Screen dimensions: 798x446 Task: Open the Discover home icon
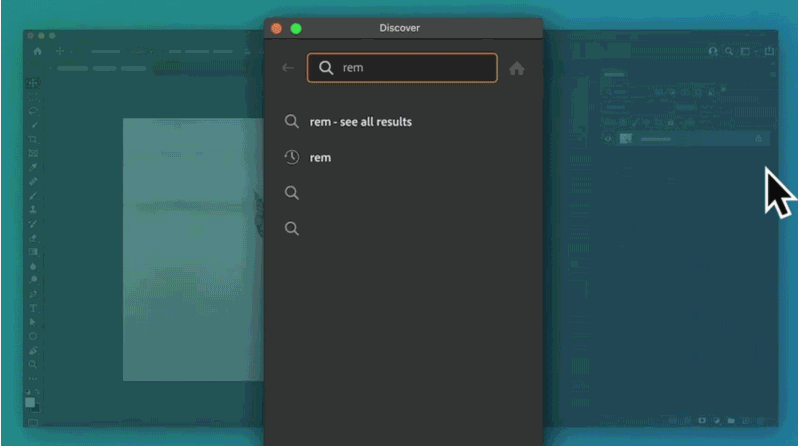[517, 68]
